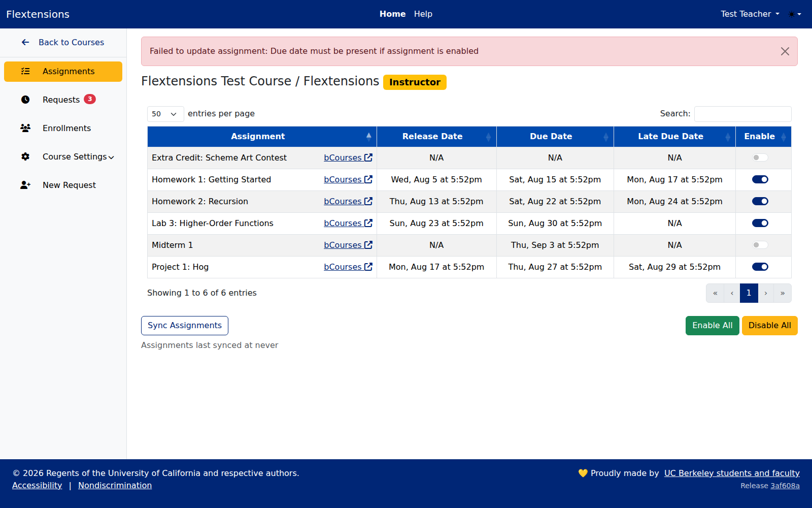This screenshot has width=812, height=508.
Task: Dismiss the failed update alert
Action: [785, 51]
